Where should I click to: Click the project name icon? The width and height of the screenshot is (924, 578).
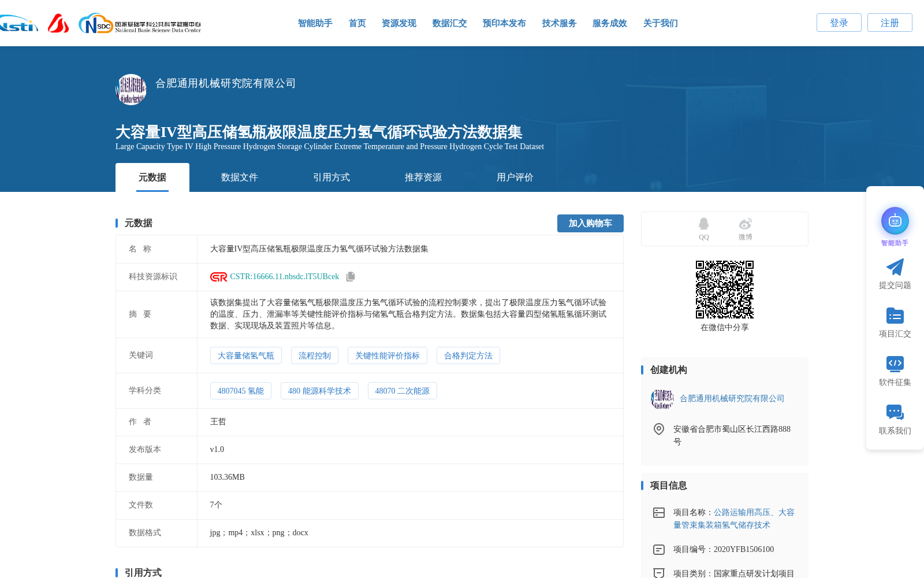(659, 513)
